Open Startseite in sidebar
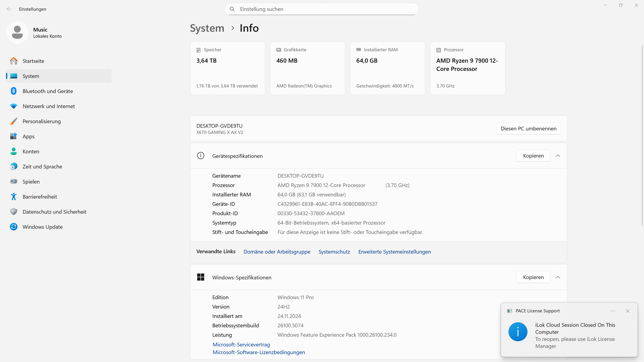 click(59, 61)
